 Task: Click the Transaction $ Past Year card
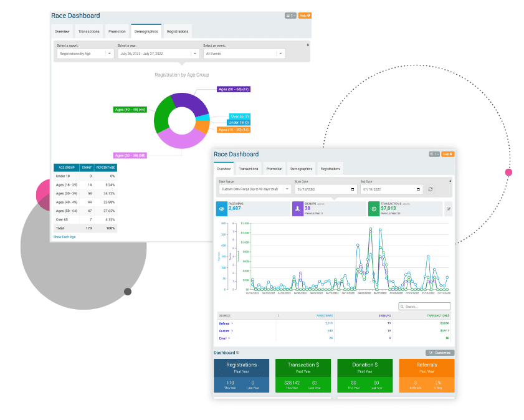coord(303,376)
